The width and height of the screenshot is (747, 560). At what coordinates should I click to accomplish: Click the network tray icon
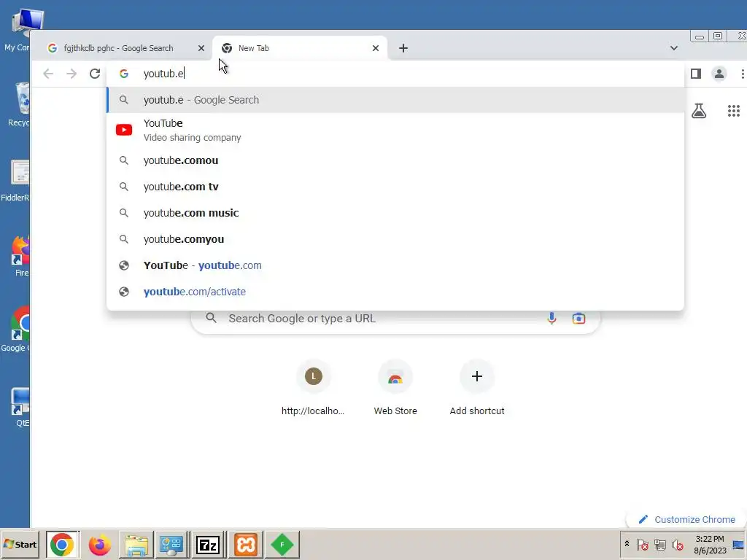[659, 544]
